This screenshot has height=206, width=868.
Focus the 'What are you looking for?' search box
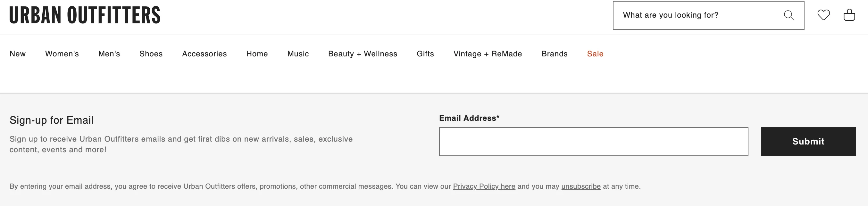coord(697,15)
